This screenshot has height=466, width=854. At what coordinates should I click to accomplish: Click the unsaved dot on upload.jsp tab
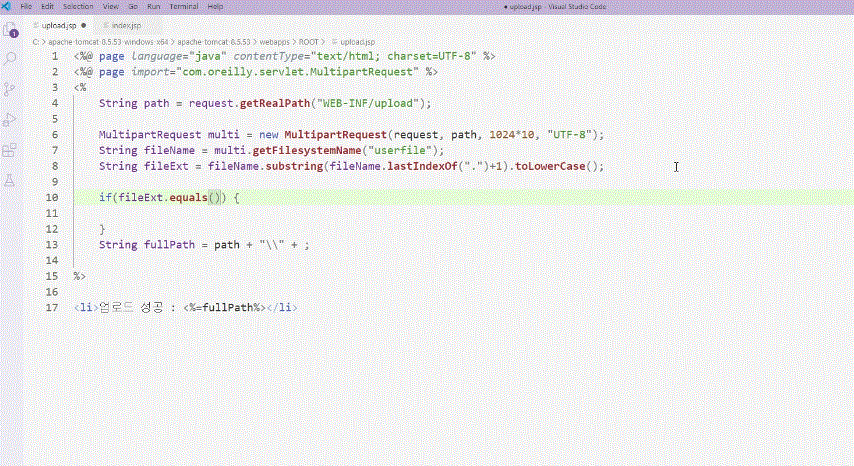(83, 26)
